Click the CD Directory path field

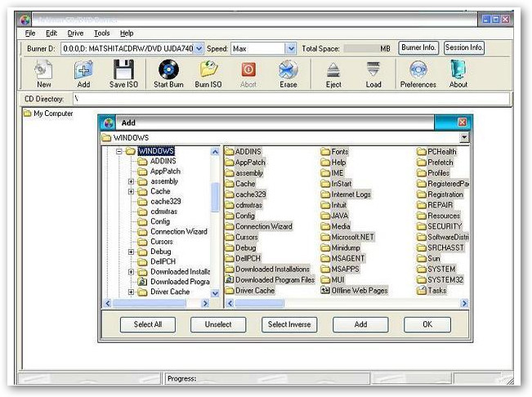(291, 99)
